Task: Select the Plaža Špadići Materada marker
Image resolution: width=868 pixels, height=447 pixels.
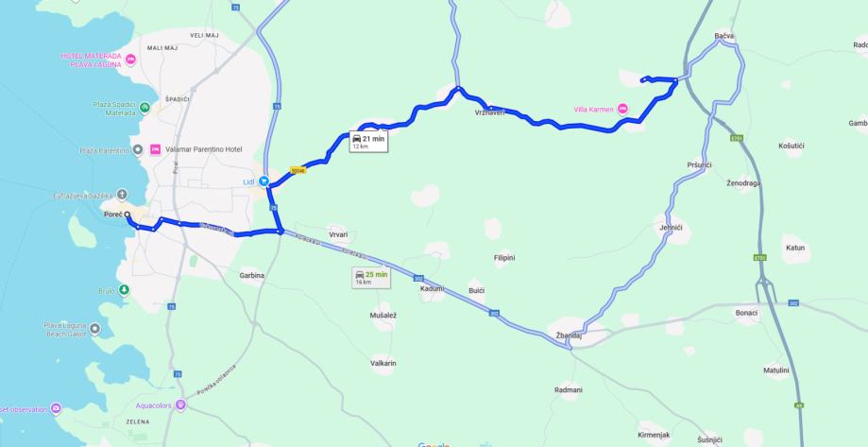Action: pos(145,108)
